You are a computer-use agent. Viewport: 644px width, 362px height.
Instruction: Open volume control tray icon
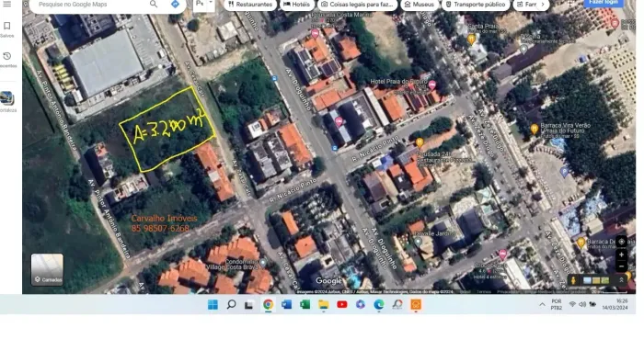pos(582,305)
